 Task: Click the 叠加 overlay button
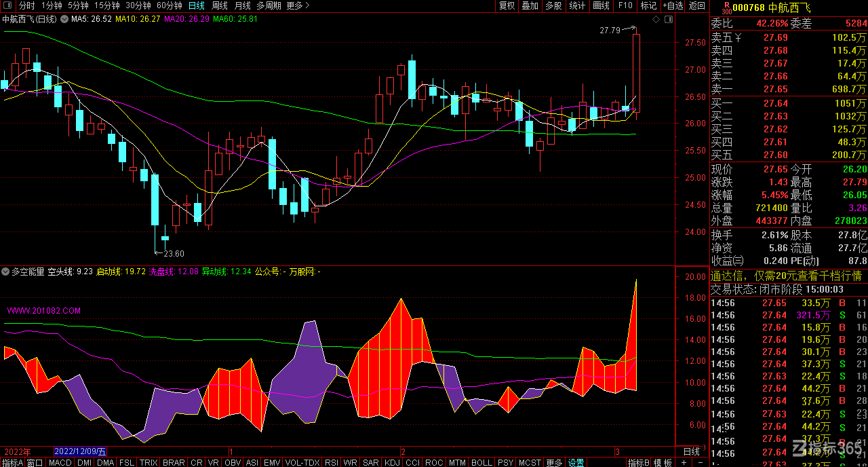click(x=530, y=5)
